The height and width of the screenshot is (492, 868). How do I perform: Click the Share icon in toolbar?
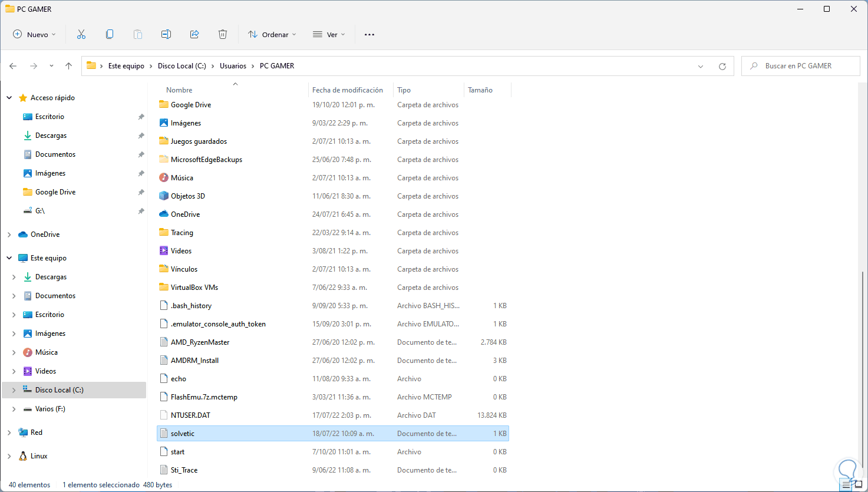coord(194,35)
